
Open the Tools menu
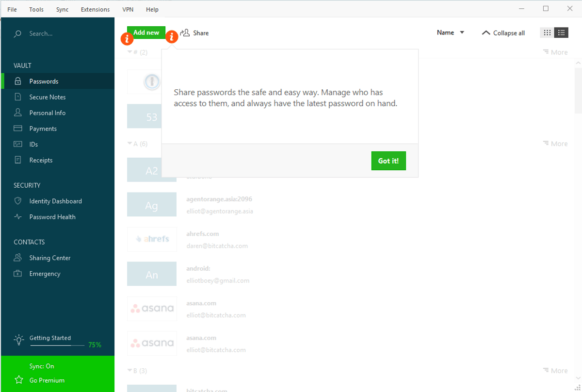click(x=36, y=9)
